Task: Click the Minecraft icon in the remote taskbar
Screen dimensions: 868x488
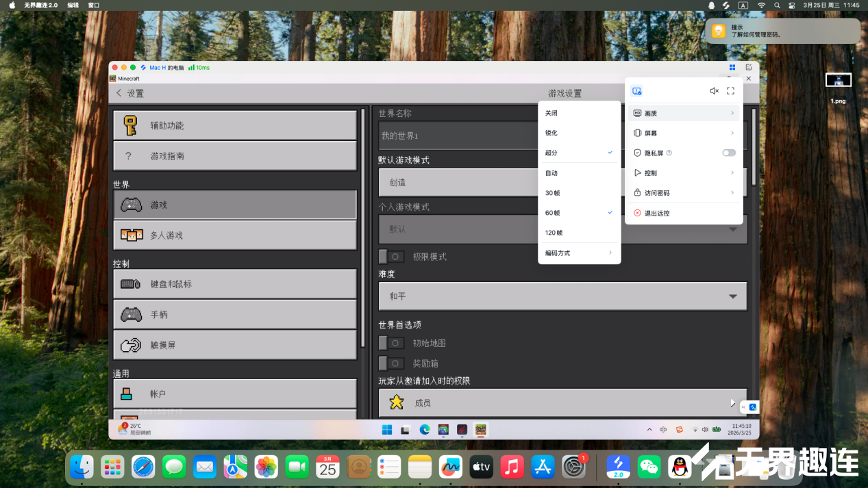Action: tap(481, 429)
